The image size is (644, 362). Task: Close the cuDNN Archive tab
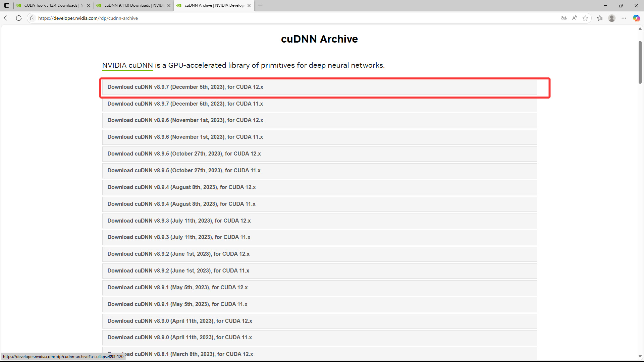point(249,5)
